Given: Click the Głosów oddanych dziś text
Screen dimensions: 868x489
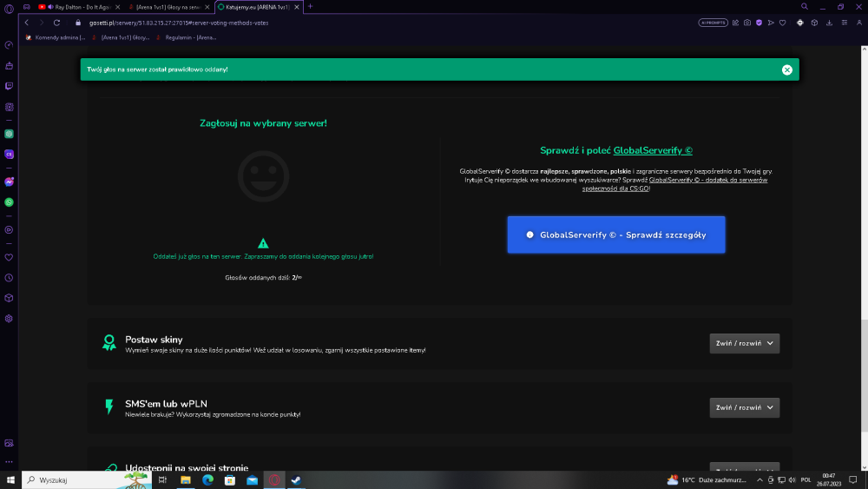Looking at the screenshot, I should 264,277.
